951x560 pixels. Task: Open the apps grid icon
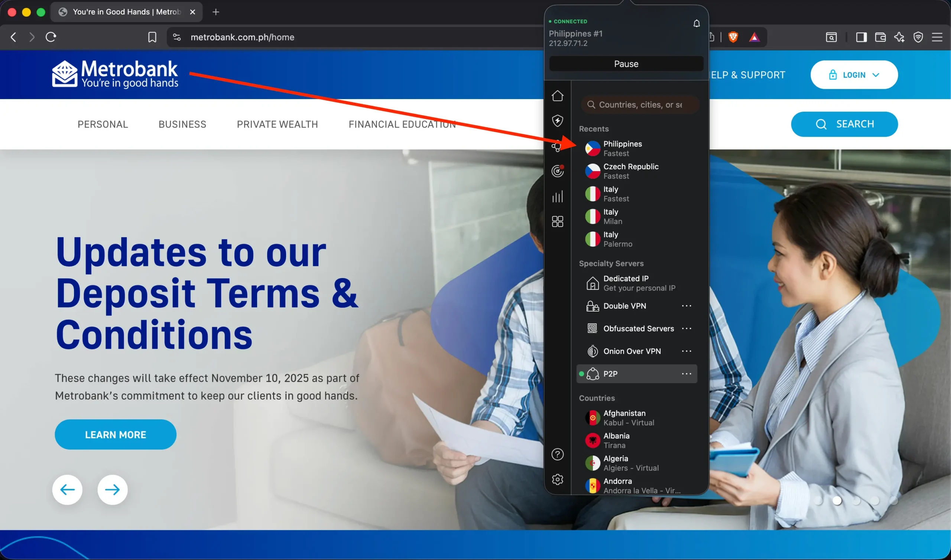pos(557,221)
